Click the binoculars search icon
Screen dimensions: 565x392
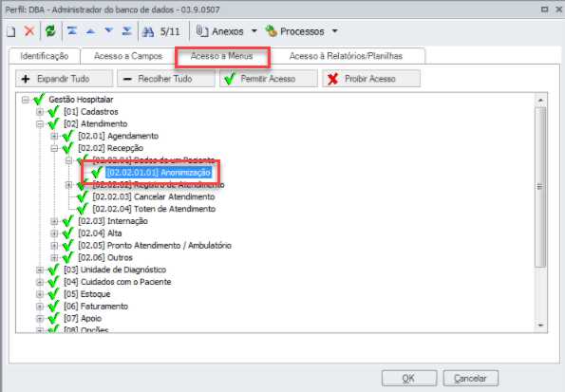pyautogui.click(x=148, y=32)
